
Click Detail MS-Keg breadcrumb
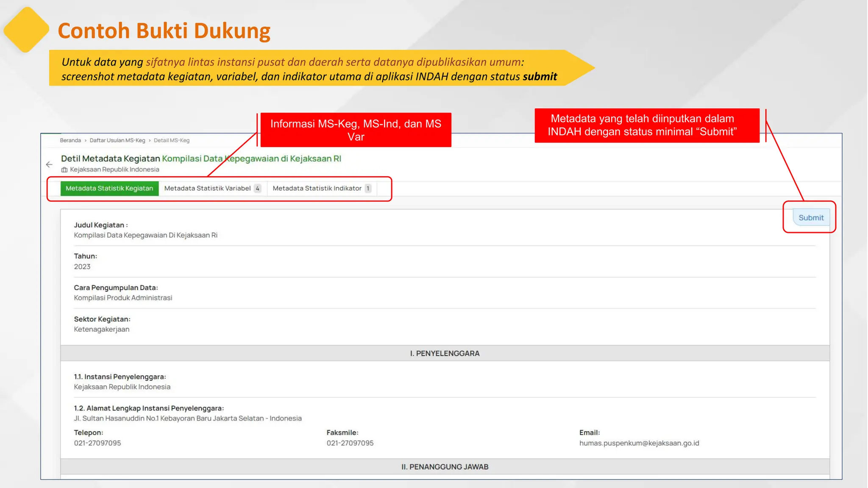click(x=172, y=141)
